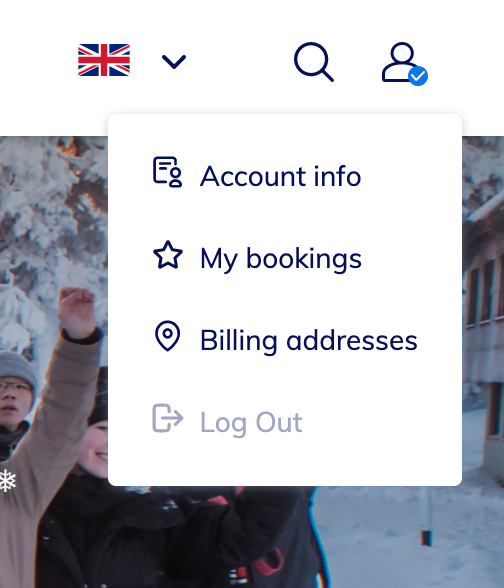Open search with the magnifier icon
Viewport: 504px width, 588px height.
click(314, 62)
